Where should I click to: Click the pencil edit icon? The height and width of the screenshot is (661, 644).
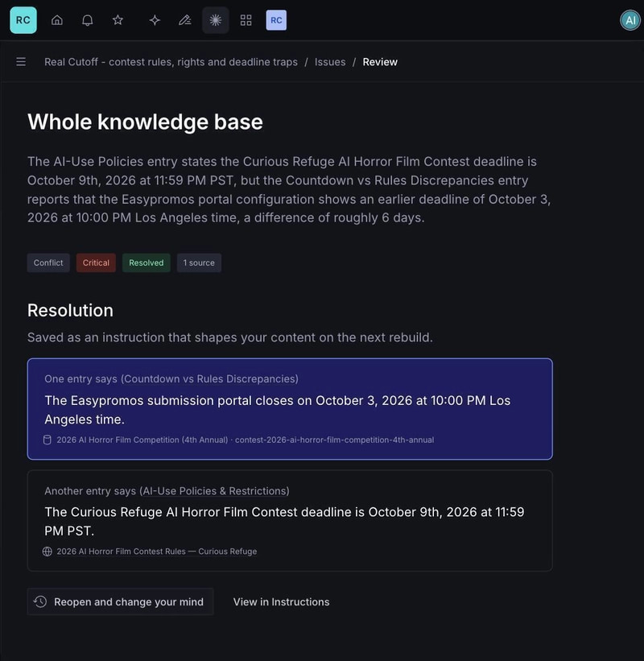185,20
